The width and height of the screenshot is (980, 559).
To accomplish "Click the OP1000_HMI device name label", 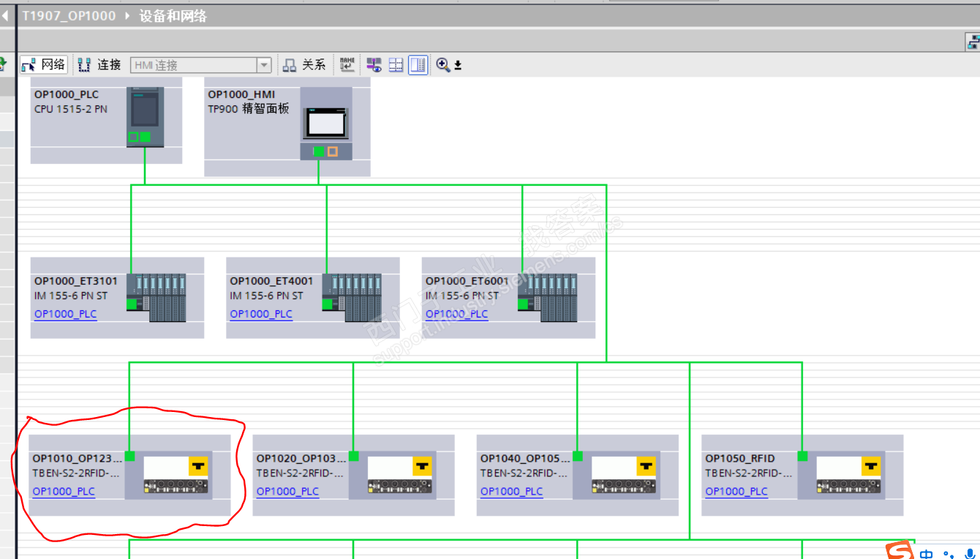I will point(241,94).
